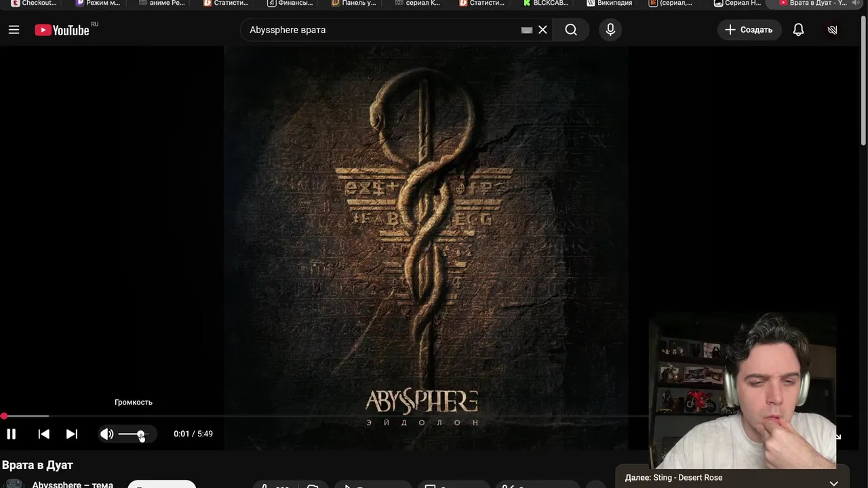Click the 0:01 / 5:49 time display
The height and width of the screenshot is (488, 868).
click(x=193, y=434)
